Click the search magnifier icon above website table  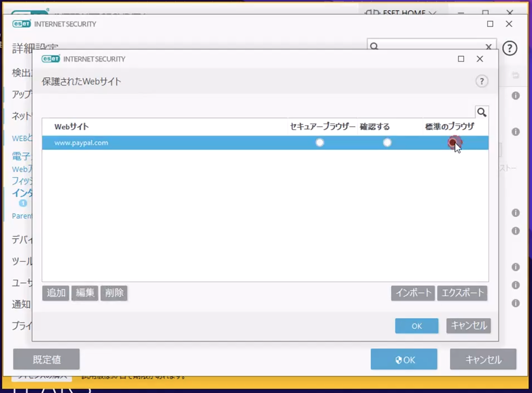(x=481, y=112)
